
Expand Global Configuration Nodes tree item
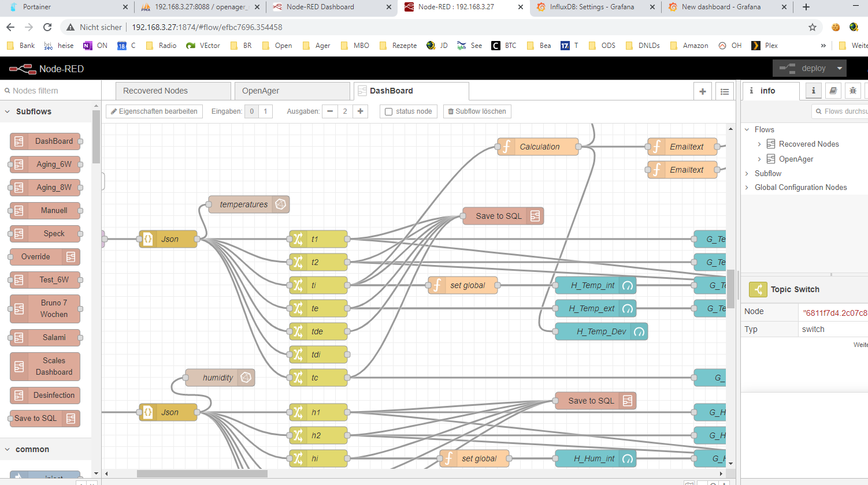(x=747, y=188)
